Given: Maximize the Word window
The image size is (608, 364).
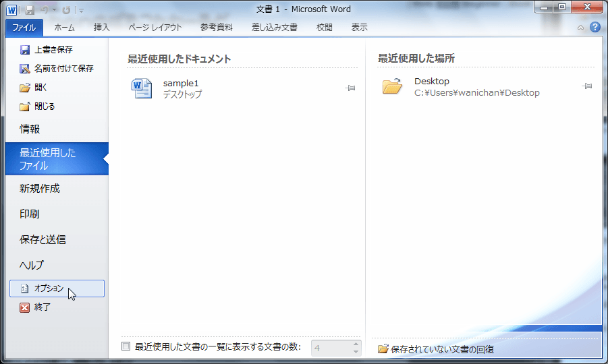Looking at the screenshot, I should 562,7.
